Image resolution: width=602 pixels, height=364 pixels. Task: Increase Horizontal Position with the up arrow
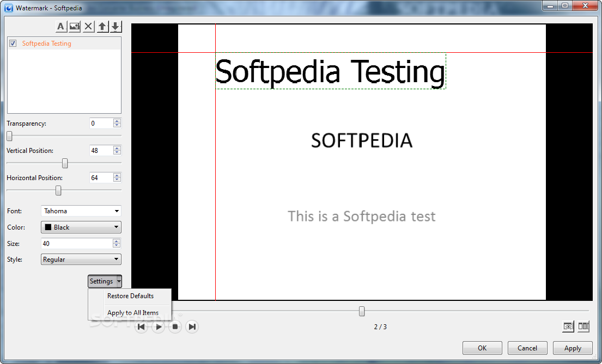pos(117,175)
